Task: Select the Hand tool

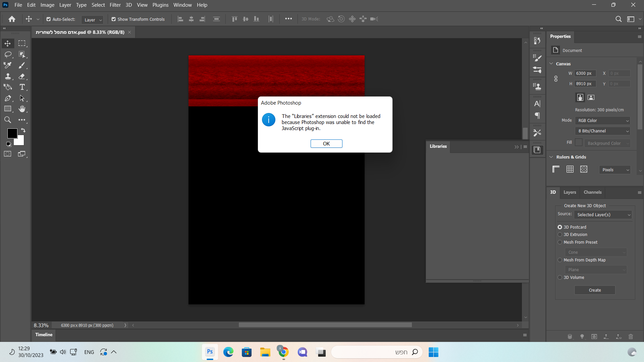Action: 22,109
